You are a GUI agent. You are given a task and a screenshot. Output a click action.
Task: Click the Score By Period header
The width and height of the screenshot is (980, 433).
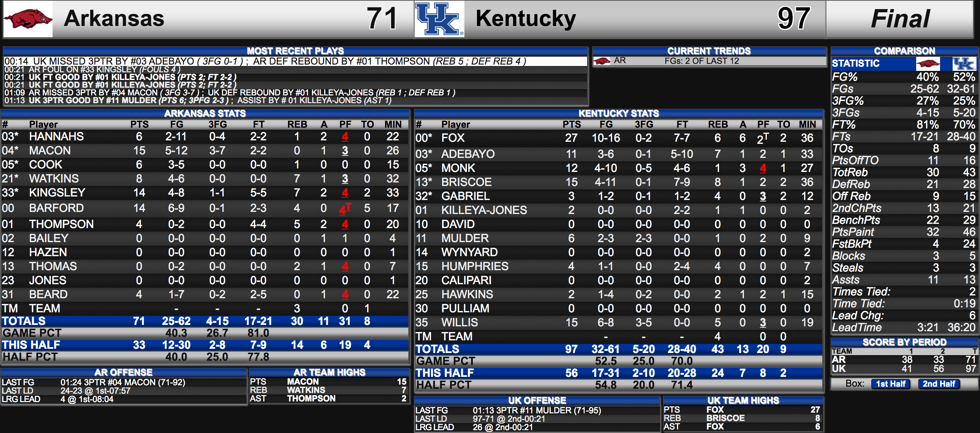click(x=904, y=342)
